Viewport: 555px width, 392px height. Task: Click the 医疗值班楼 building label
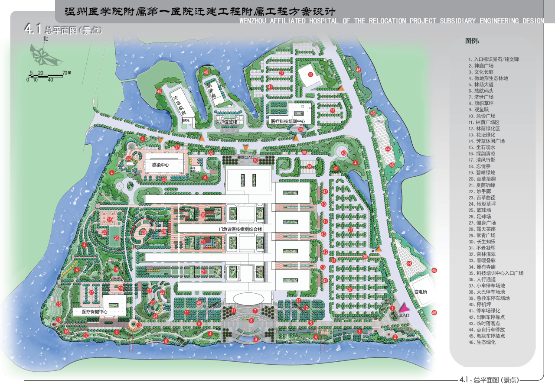[x=227, y=122]
